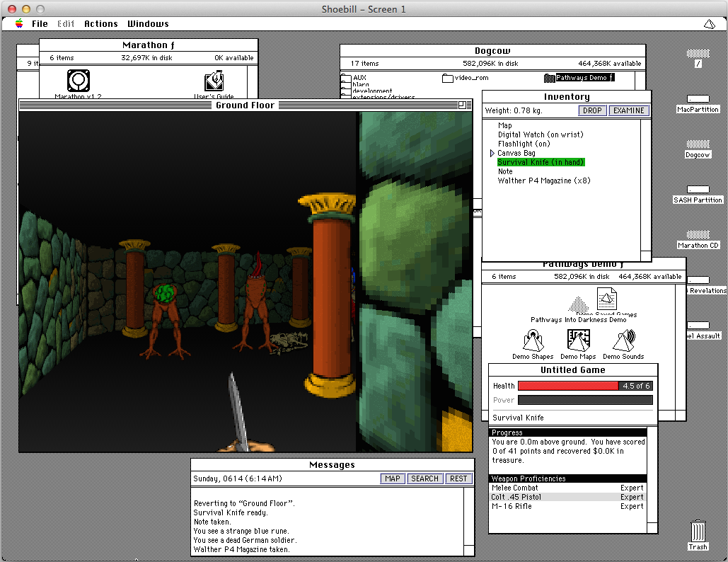Select Melee Combat proficiency row
The width and height of the screenshot is (728, 562).
click(x=567, y=488)
